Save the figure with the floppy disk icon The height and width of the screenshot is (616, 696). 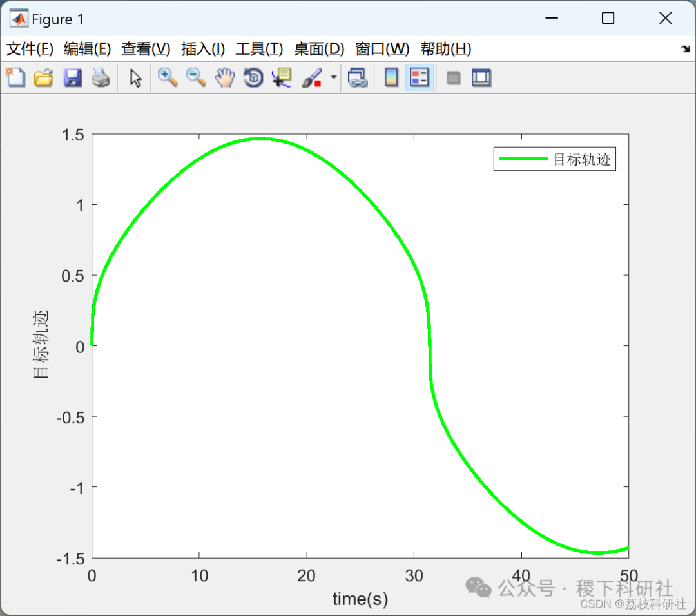pos(72,78)
